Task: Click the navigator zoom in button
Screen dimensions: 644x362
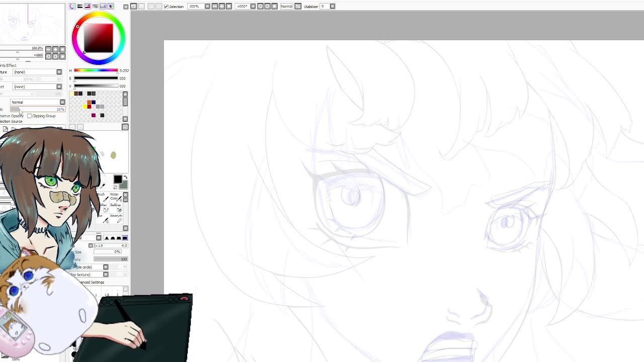Action: [55, 49]
